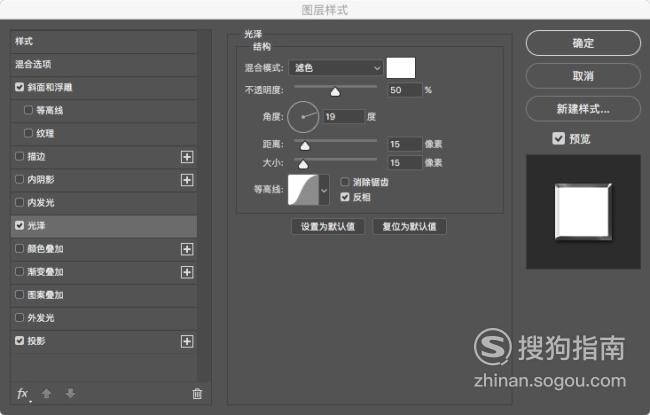Click the 取消 button
This screenshot has width=650, height=415.
(x=583, y=76)
